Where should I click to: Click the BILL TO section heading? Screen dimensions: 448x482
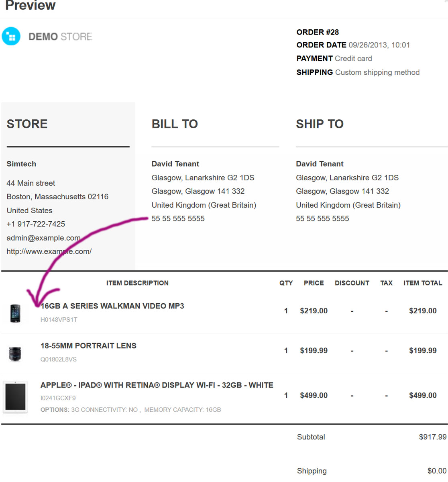(x=175, y=124)
